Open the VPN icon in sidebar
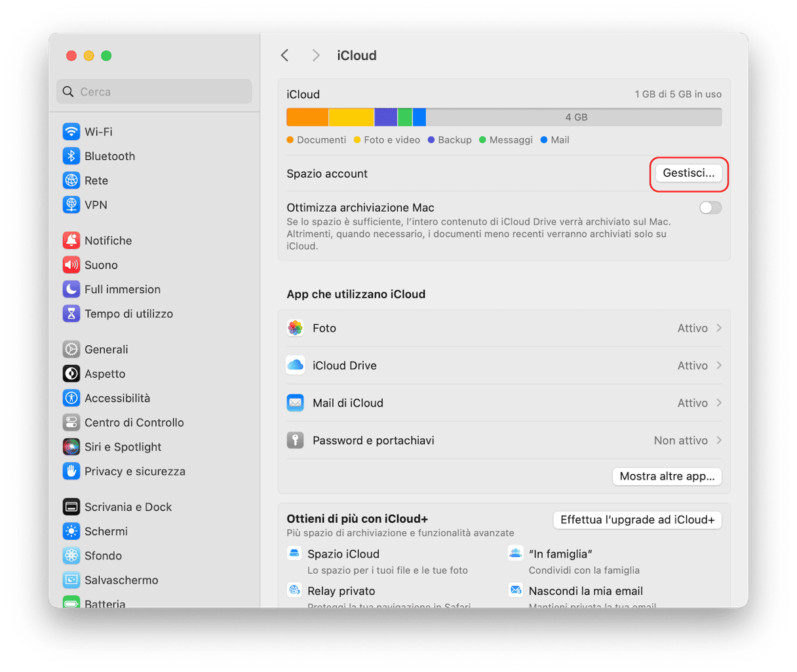Viewport: 797px width, 672px height. pos(71,204)
